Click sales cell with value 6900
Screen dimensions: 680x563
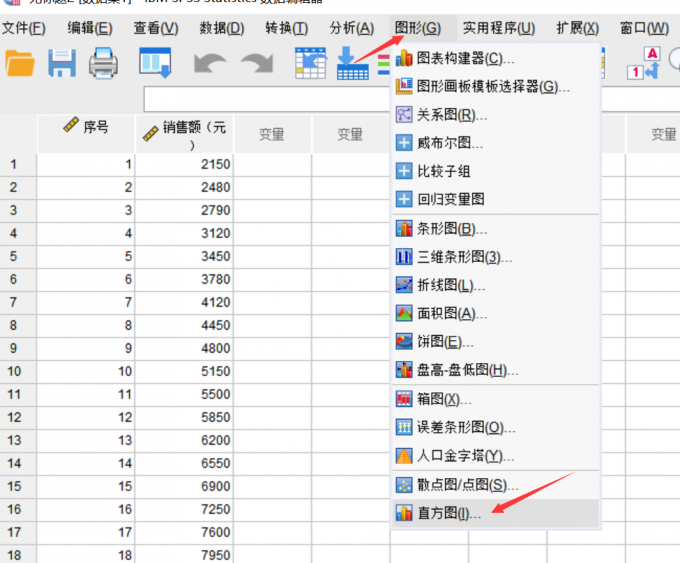184,486
